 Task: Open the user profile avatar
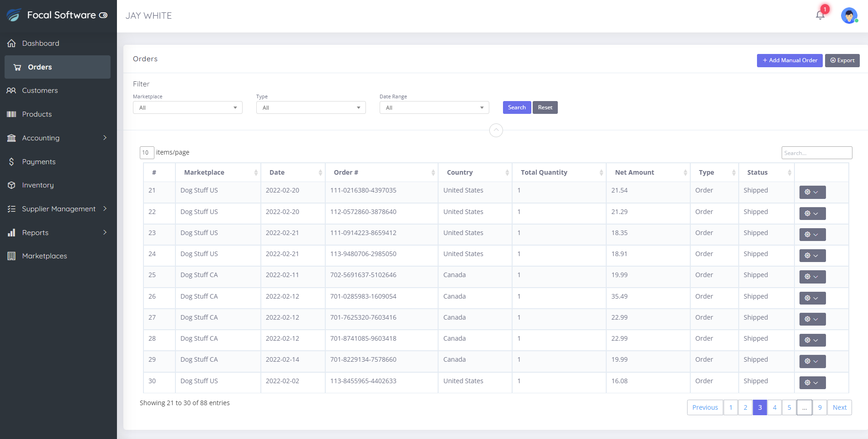(x=849, y=16)
